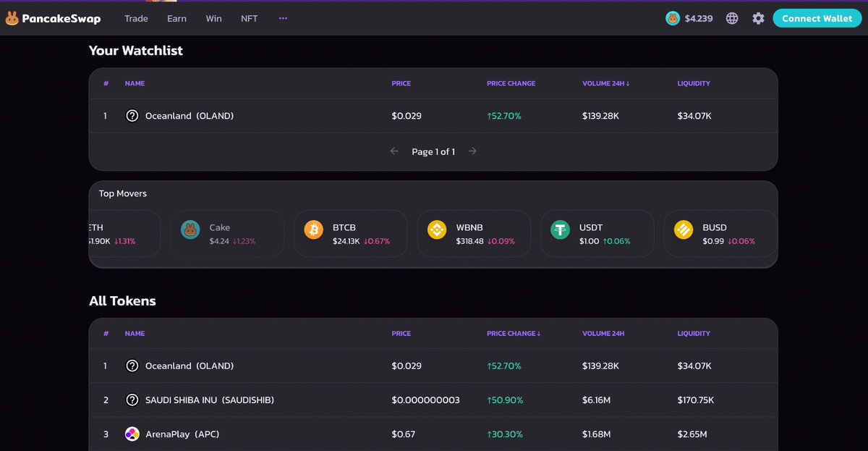Click ArenaPlay price change 30.30%
This screenshot has width=868, height=451.
coord(505,434)
